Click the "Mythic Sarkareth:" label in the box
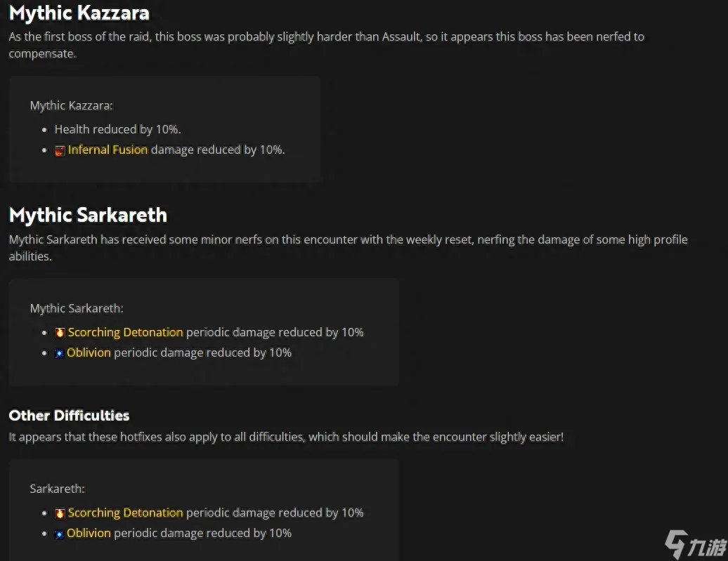 (x=77, y=308)
